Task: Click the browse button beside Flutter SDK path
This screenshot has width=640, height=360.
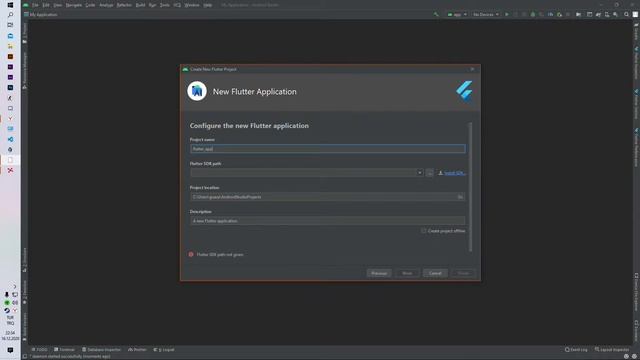Action: tap(429, 173)
